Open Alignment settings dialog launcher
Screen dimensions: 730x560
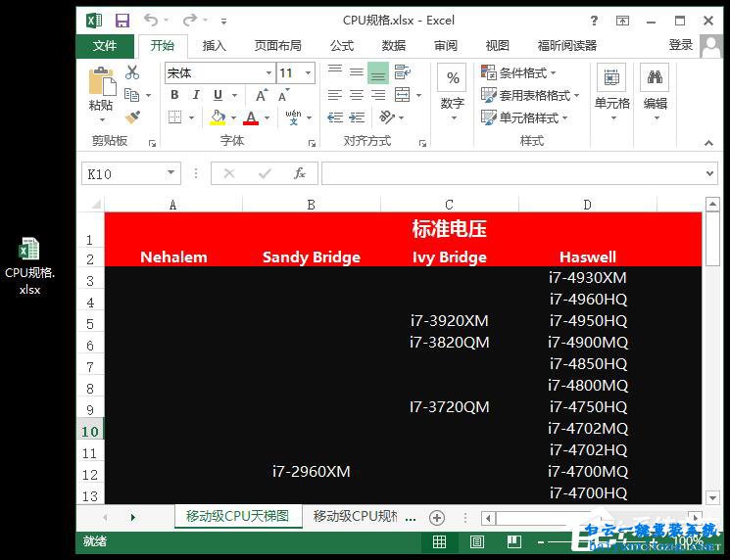[422, 144]
